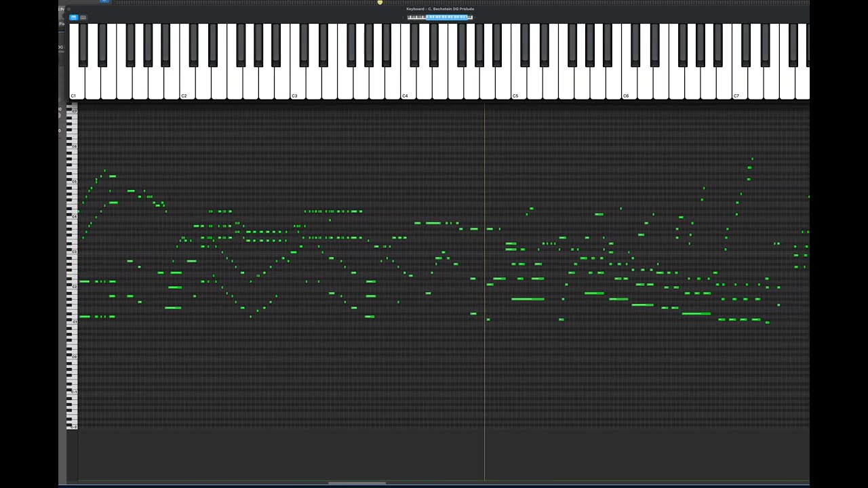The image size is (868, 488).
Task: Switch to the piano keyboard view icon
Action: [73, 17]
